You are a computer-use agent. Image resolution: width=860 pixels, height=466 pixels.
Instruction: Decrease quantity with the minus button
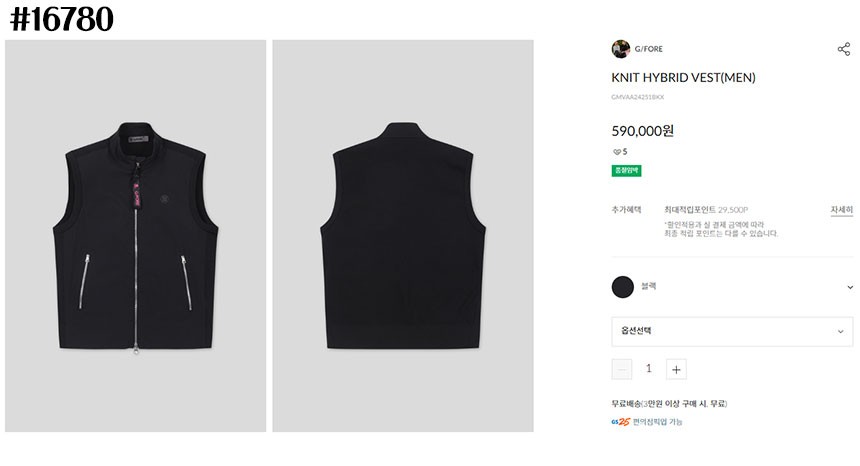(x=621, y=369)
